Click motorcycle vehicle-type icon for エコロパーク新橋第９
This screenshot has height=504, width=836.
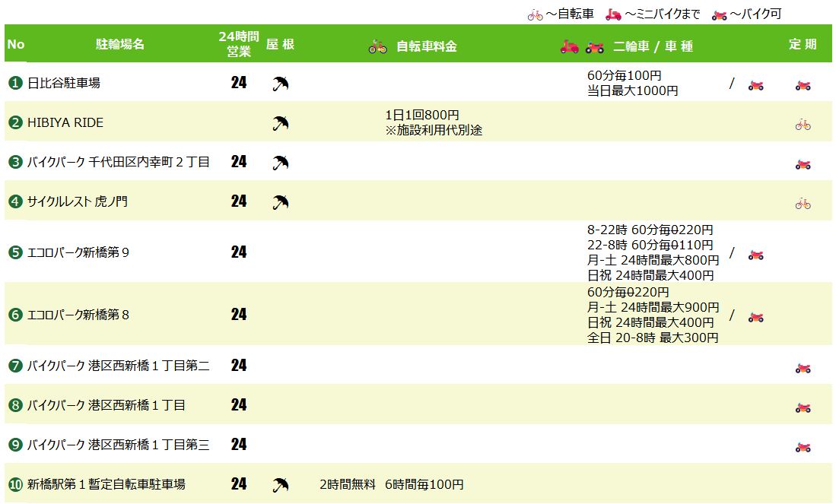point(755,255)
